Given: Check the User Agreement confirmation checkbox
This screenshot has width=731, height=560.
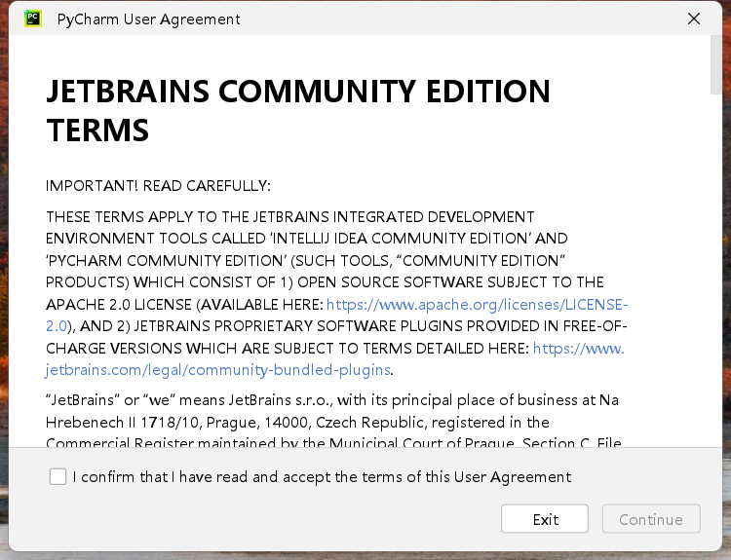Looking at the screenshot, I should click(x=58, y=476).
